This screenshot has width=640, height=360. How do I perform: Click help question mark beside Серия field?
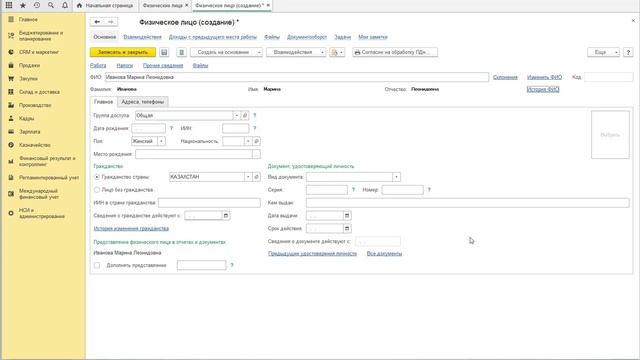coord(353,190)
